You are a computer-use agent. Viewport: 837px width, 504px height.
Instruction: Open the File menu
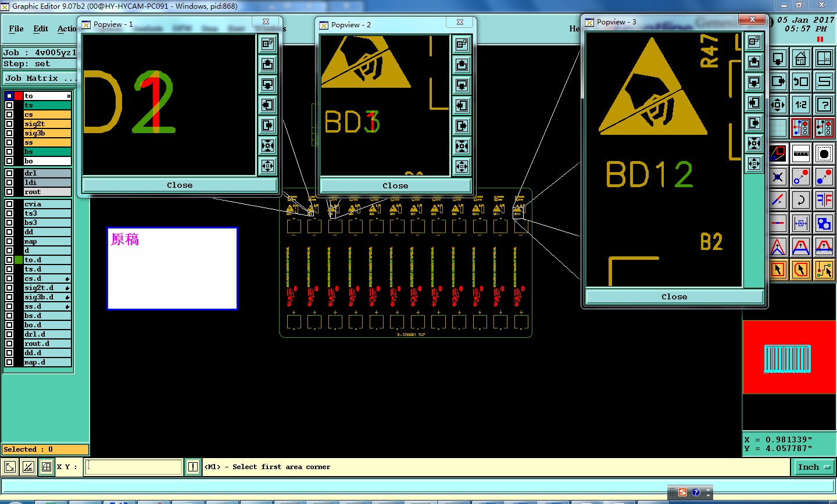point(16,28)
